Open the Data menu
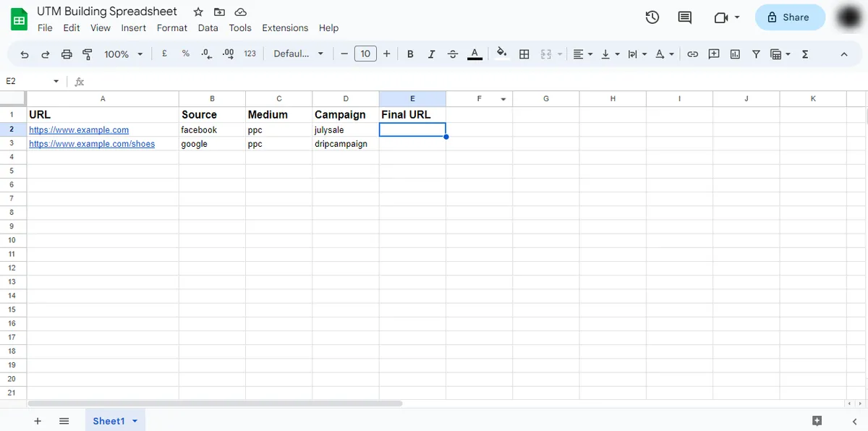 [x=208, y=27]
